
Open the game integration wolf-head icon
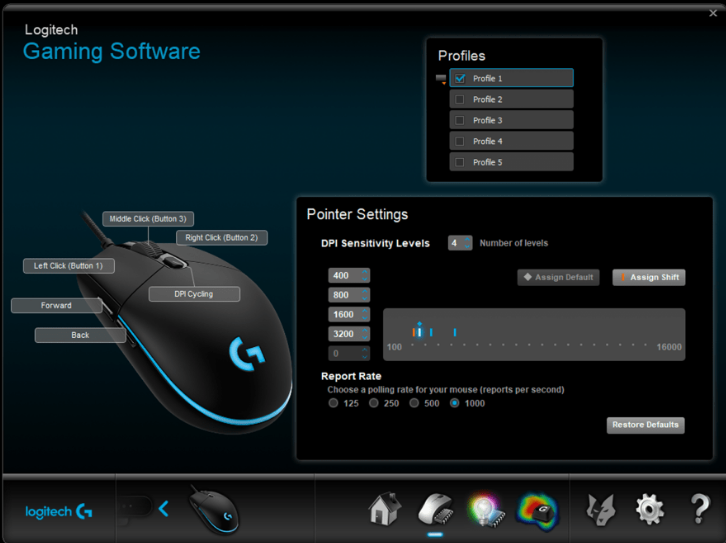pyautogui.click(x=601, y=510)
